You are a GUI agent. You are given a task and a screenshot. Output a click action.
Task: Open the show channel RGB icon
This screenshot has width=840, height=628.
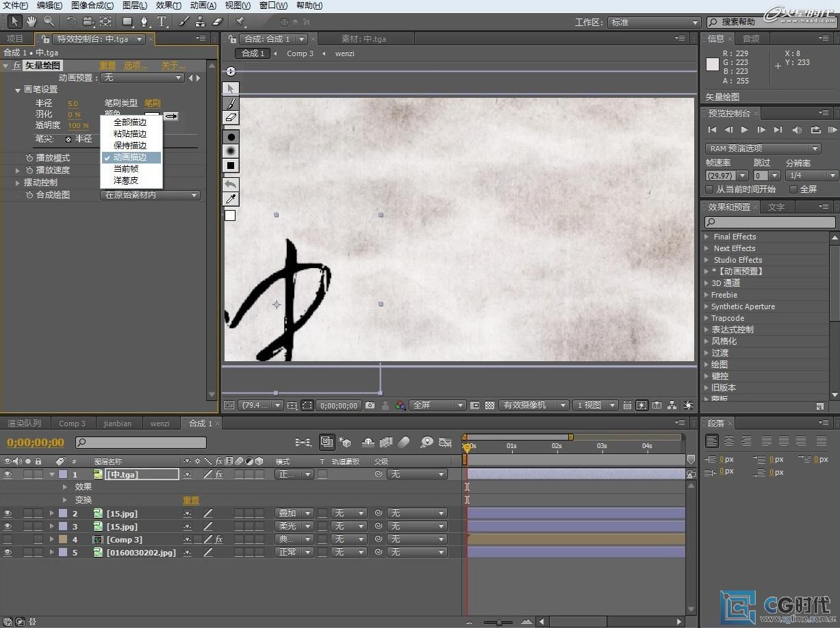[400, 405]
